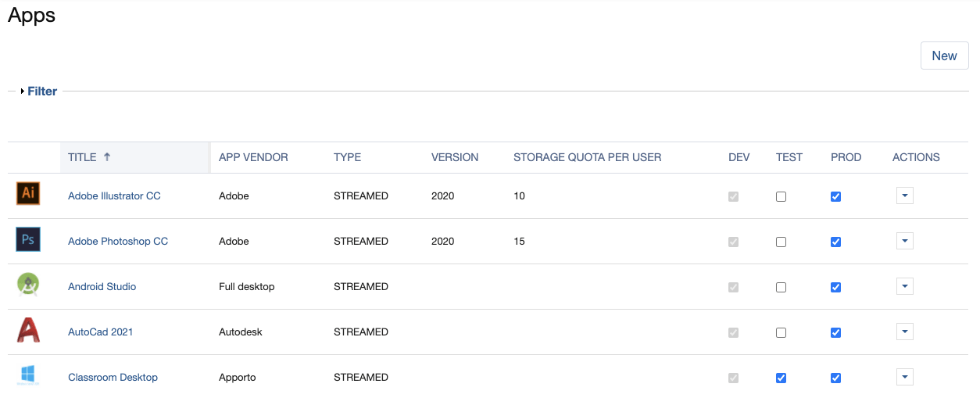Click the Adobe Illustrator Ai app icon
This screenshot has width=980, height=398.
(28, 194)
